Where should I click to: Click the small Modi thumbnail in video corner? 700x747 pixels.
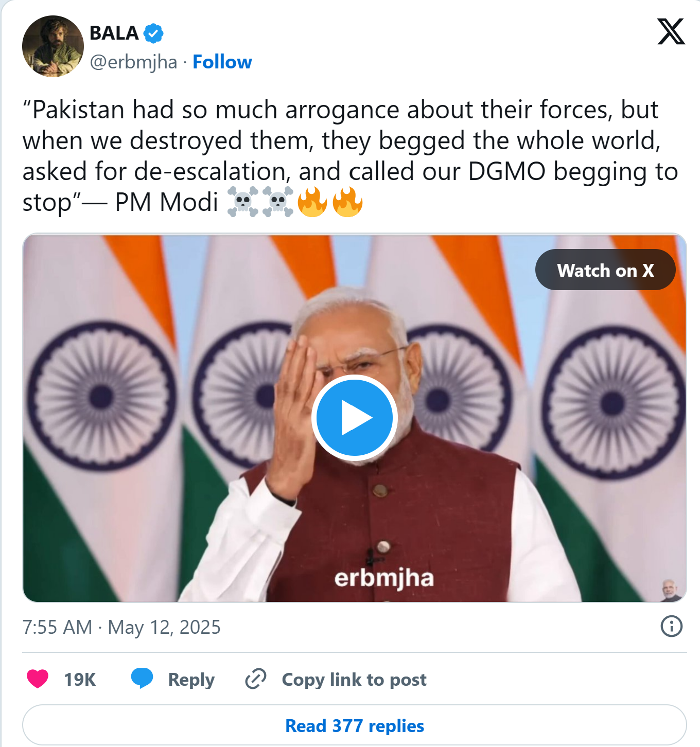[669, 590]
